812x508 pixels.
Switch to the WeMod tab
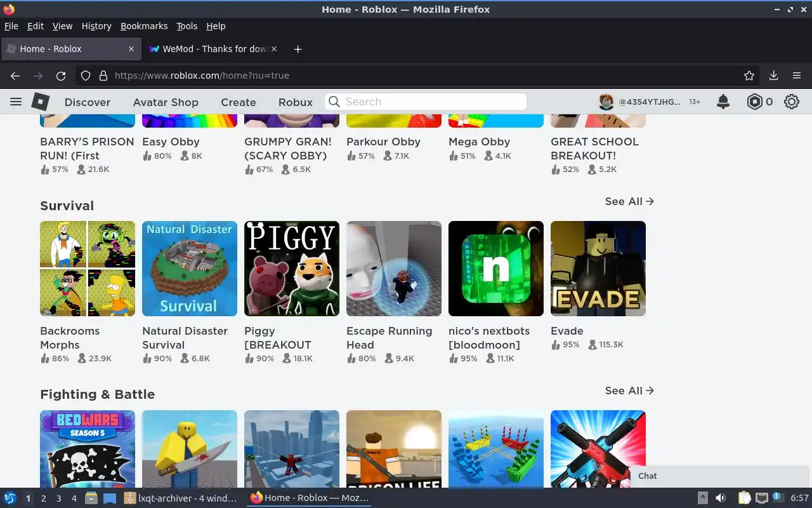tap(213, 49)
